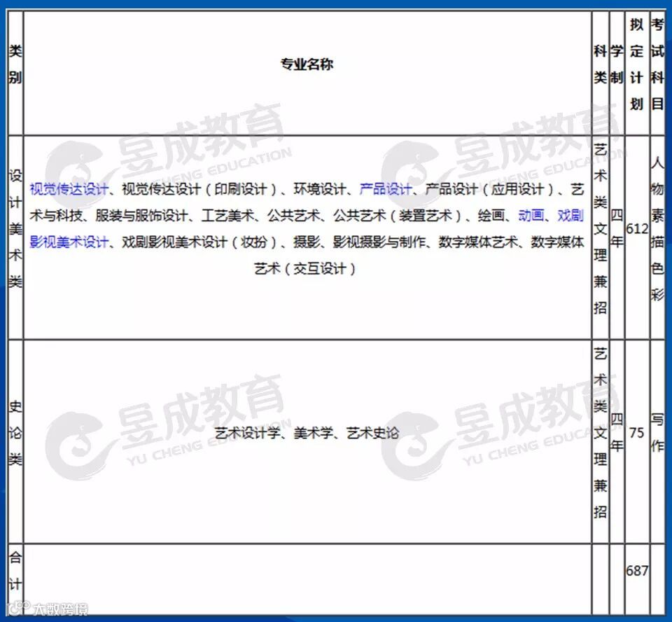Click 四年 in the 史论类 row
This screenshot has width=672, height=622.
tap(616, 433)
